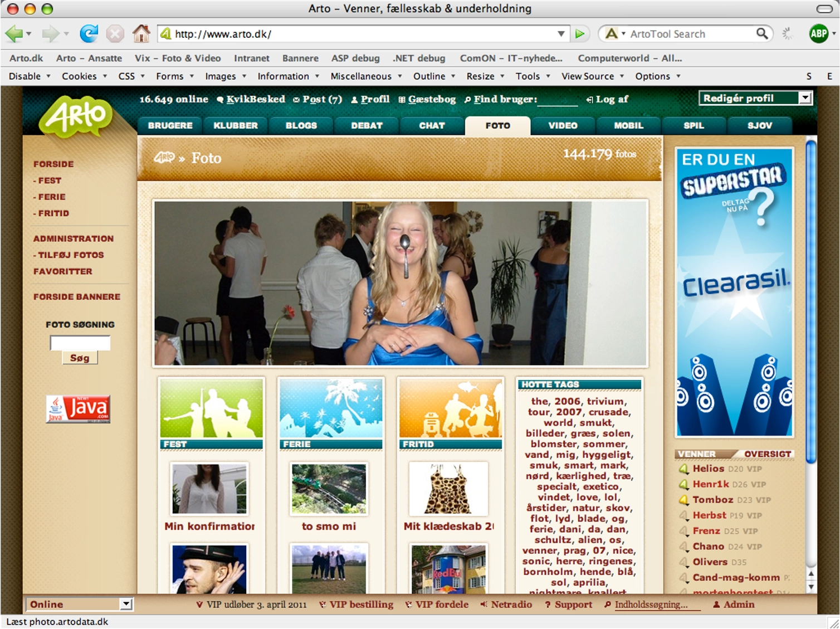Viewport: 840px width, 629px height.
Task: Click the blue page scrollbar thumb
Action: pos(811,301)
